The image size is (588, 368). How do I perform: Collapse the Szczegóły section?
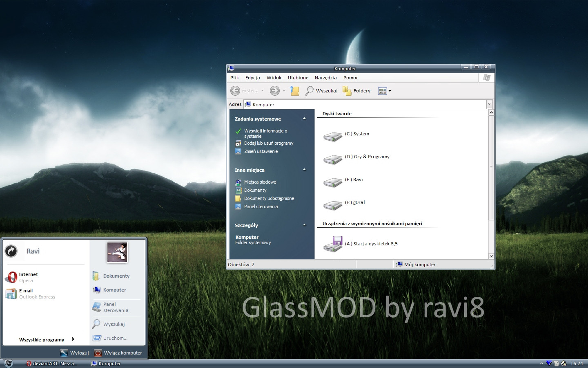click(x=304, y=225)
